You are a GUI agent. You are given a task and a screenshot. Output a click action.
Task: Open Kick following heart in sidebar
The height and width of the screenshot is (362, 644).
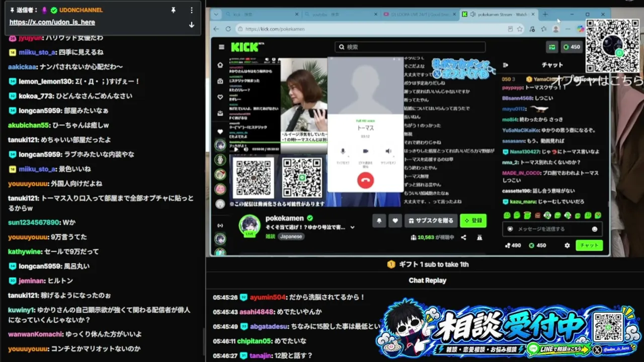click(220, 97)
